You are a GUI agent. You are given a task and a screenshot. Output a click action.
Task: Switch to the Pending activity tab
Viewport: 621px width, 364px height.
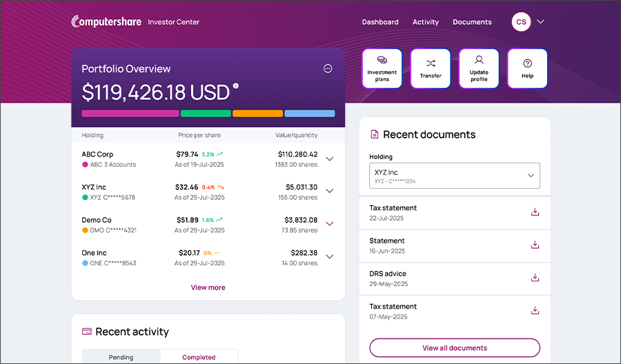coord(121,357)
